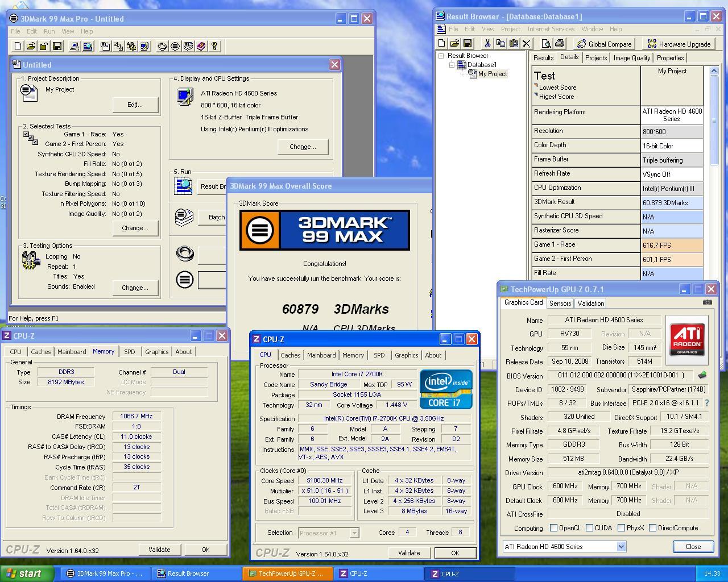Screen dimensions: 728x582
Task: Click testing options icon in 3DMark toolbar
Action: coord(131,46)
